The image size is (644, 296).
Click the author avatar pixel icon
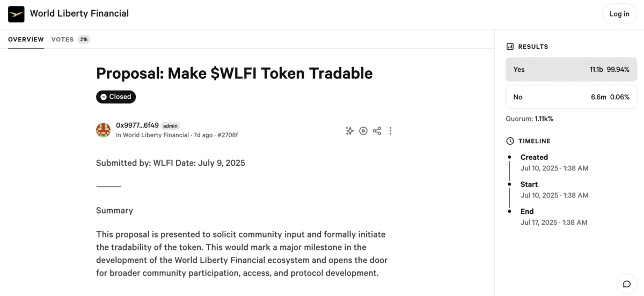coord(103,130)
